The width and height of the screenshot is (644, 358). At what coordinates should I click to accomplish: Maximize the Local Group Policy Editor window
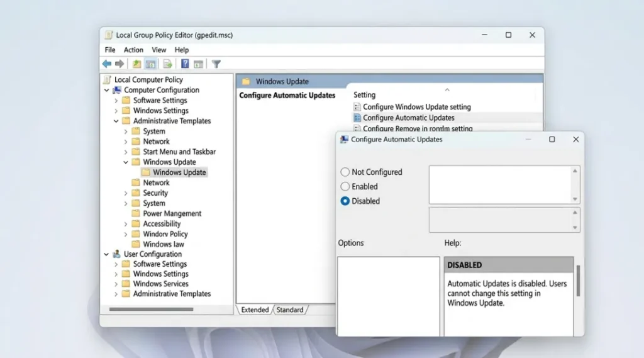[508, 35]
